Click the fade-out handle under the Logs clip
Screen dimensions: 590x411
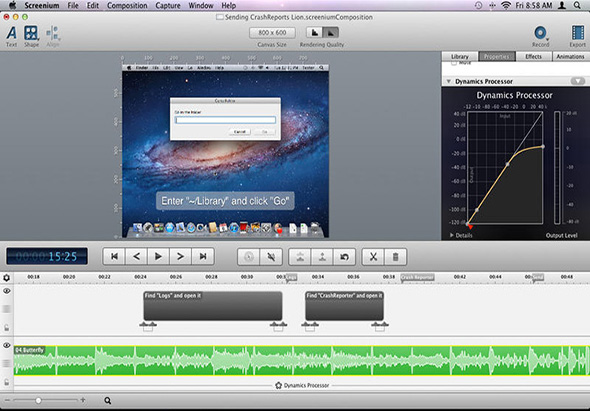click(278, 326)
